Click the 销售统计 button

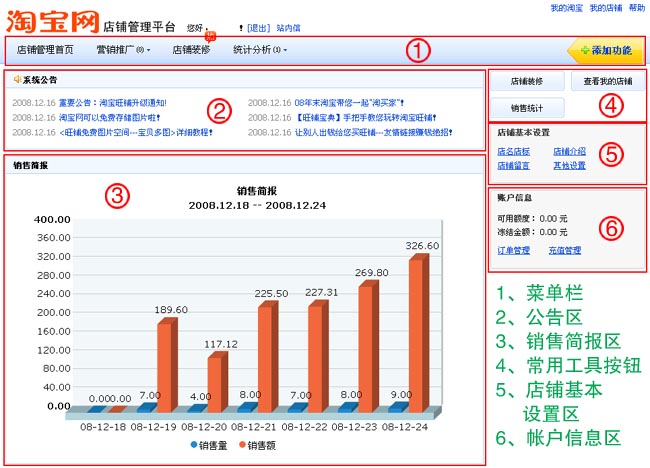click(527, 108)
